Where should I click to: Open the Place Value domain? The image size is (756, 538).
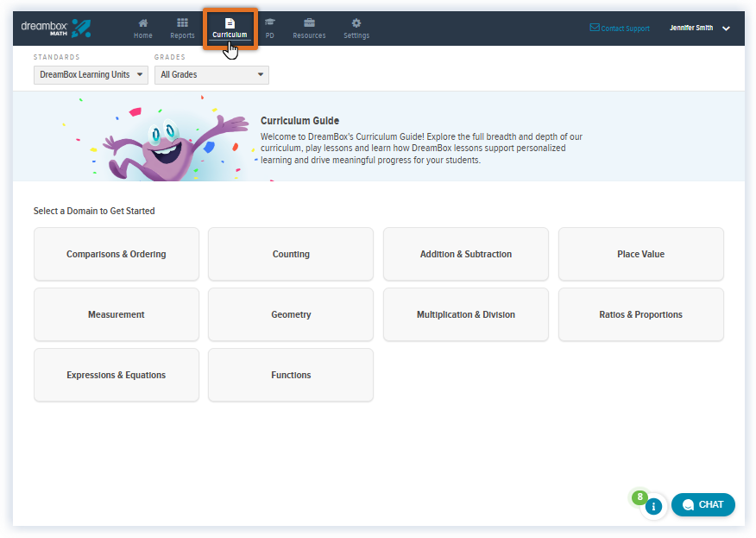coord(640,254)
